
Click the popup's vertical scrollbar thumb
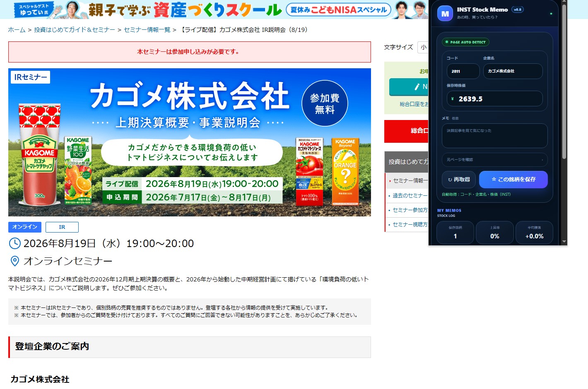point(564,81)
